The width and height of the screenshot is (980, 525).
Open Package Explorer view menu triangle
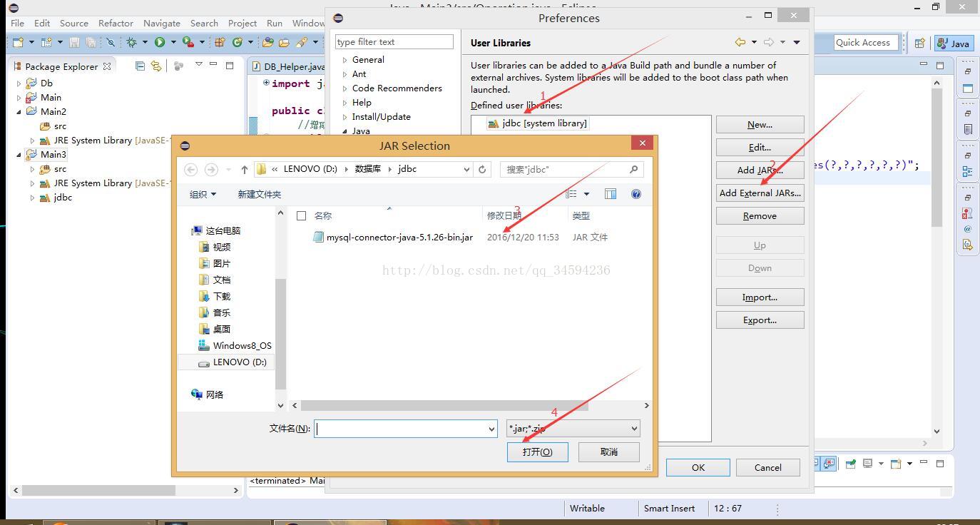[198, 65]
